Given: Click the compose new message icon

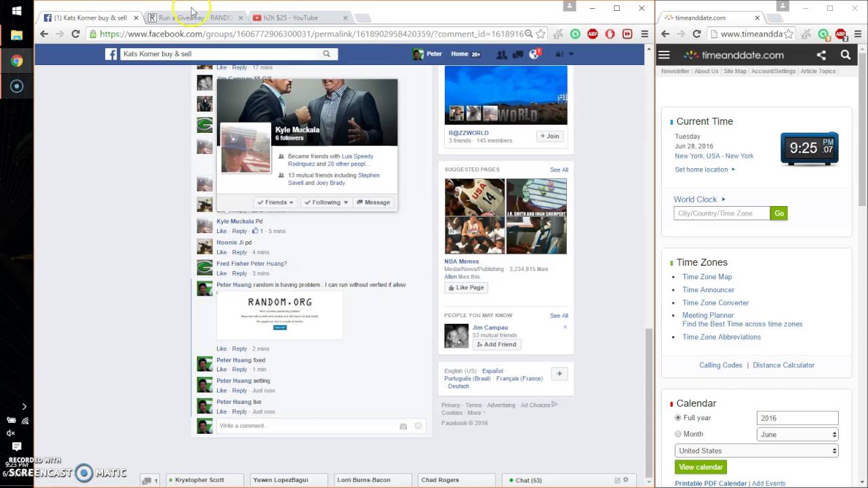Looking at the screenshot, I should tap(617, 480).
